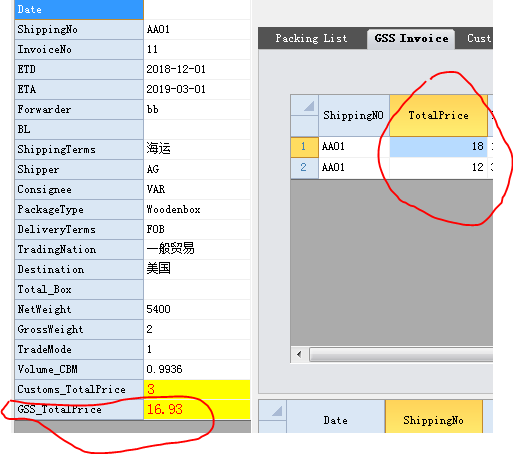Click the horizontal scrollbar track of invoice grid
513x454 pixels.
(x=401, y=354)
